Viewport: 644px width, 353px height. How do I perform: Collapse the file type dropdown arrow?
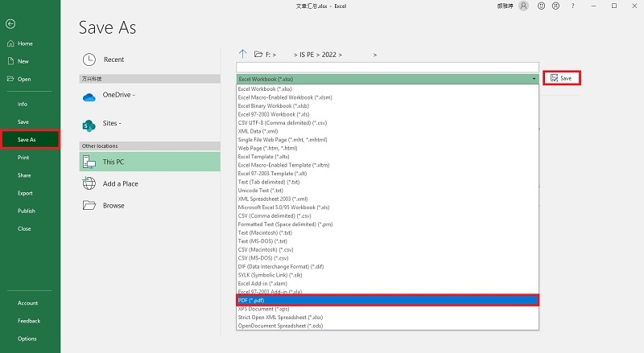tap(534, 79)
